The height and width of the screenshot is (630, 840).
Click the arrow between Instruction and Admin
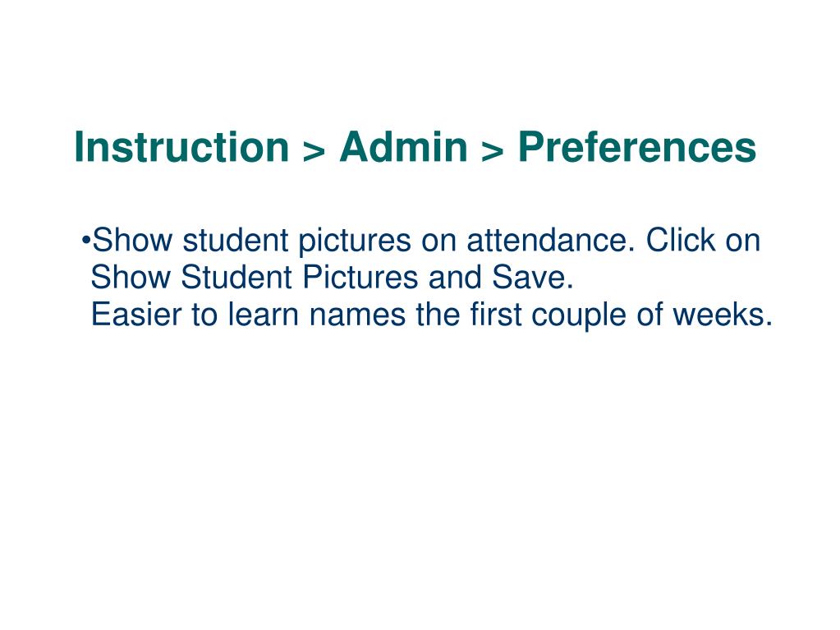click(x=314, y=152)
